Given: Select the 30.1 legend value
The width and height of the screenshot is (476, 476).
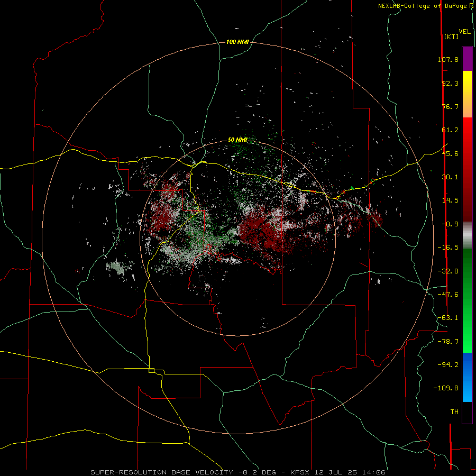Looking at the screenshot, I should (x=450, y=177).
